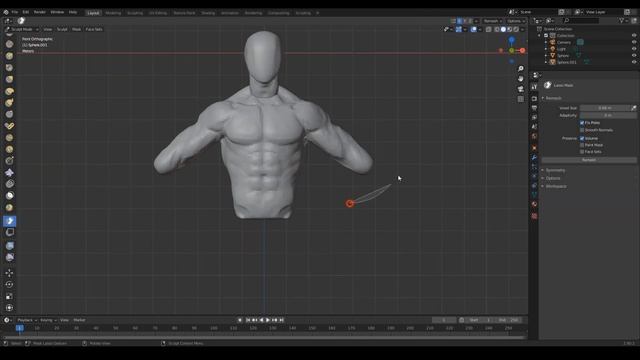Image resolution: width=640 pixels, height=360 pixels.
Task: Jump to the timeline start frame
Action: [x=248, y=320]
